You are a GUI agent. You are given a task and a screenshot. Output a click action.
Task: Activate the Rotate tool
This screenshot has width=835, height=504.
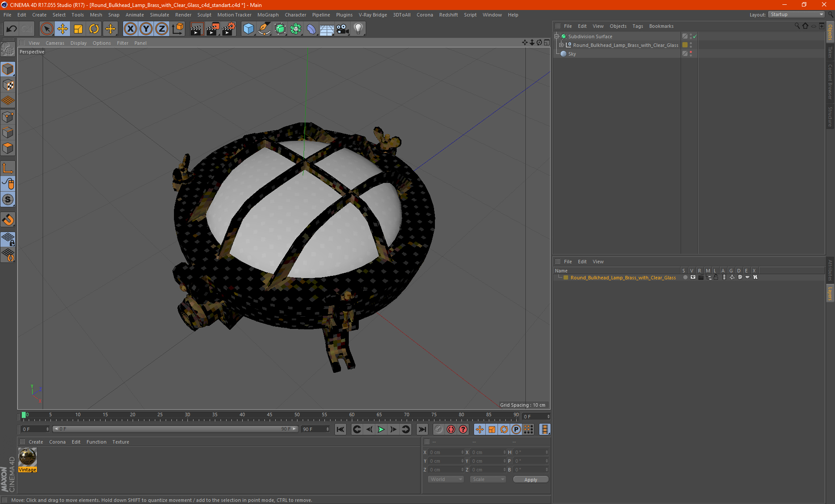(x=94, y=29)
